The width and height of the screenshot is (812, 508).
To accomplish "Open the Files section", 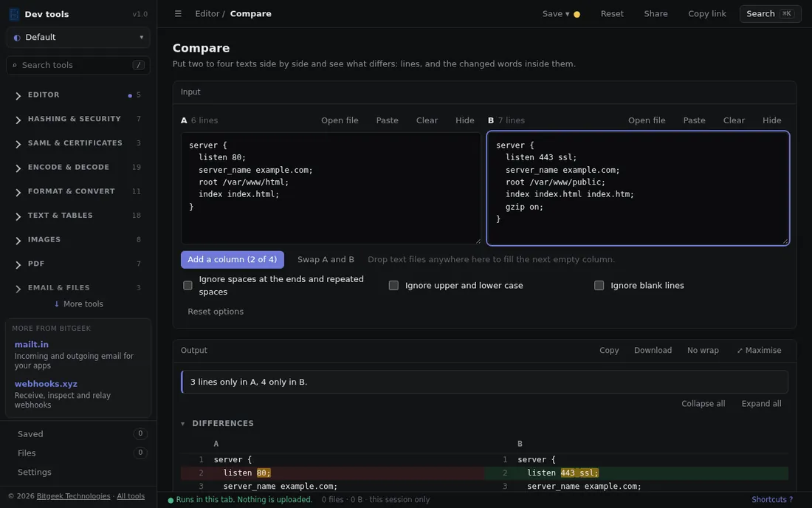I will coord(78,453).
